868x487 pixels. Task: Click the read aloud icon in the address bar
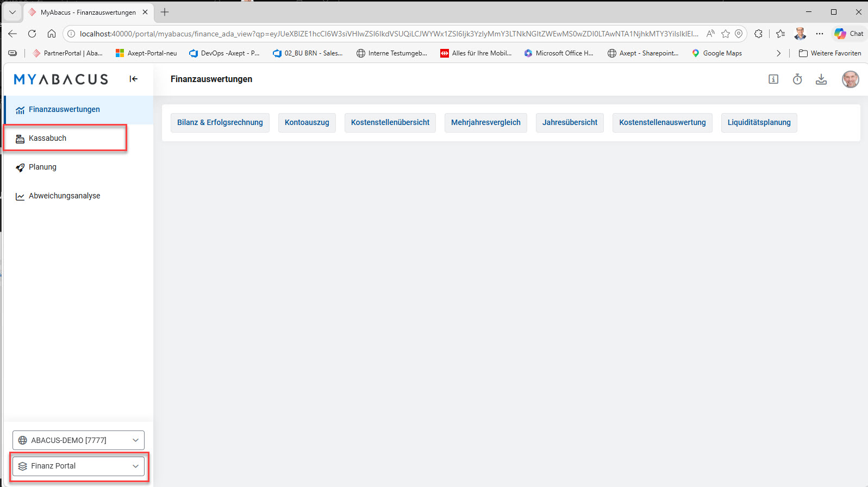tap(710, 34)
